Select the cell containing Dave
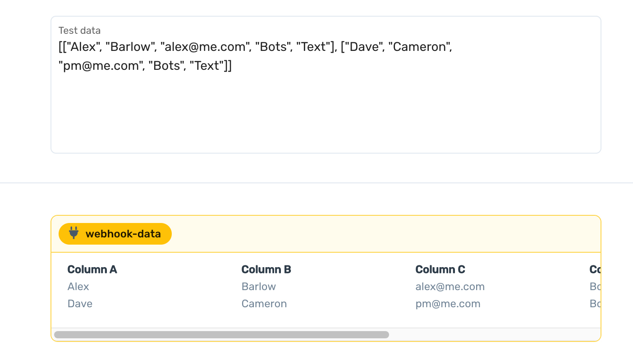 click(x=80, y=304)
